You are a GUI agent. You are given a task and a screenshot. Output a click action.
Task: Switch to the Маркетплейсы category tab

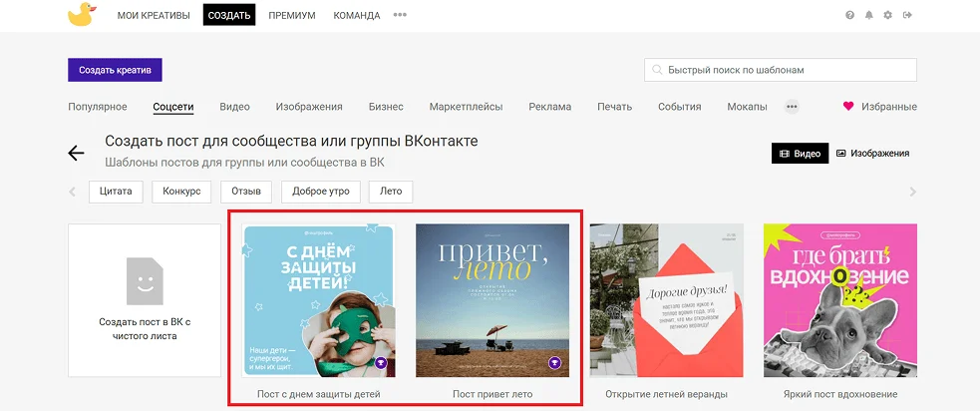[466, 107]
